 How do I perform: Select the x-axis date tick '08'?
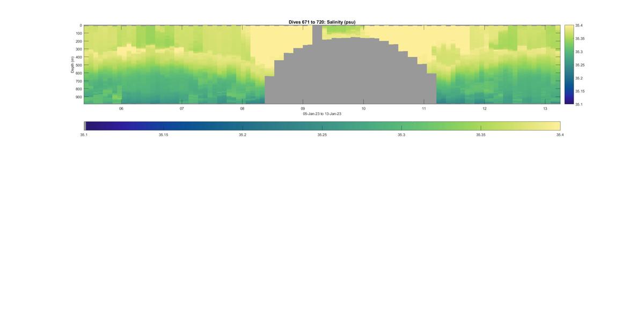242,108
